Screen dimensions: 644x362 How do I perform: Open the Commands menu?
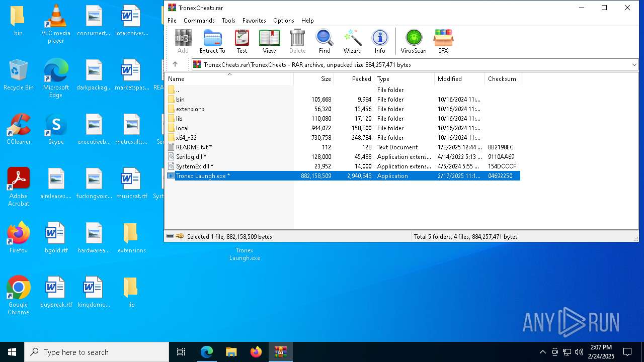point(199,21)
